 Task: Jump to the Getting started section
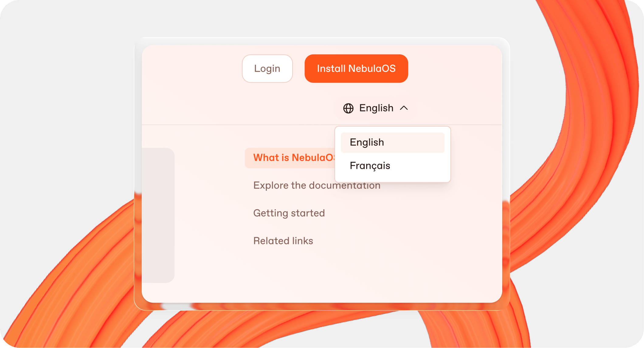pos(289,213)
